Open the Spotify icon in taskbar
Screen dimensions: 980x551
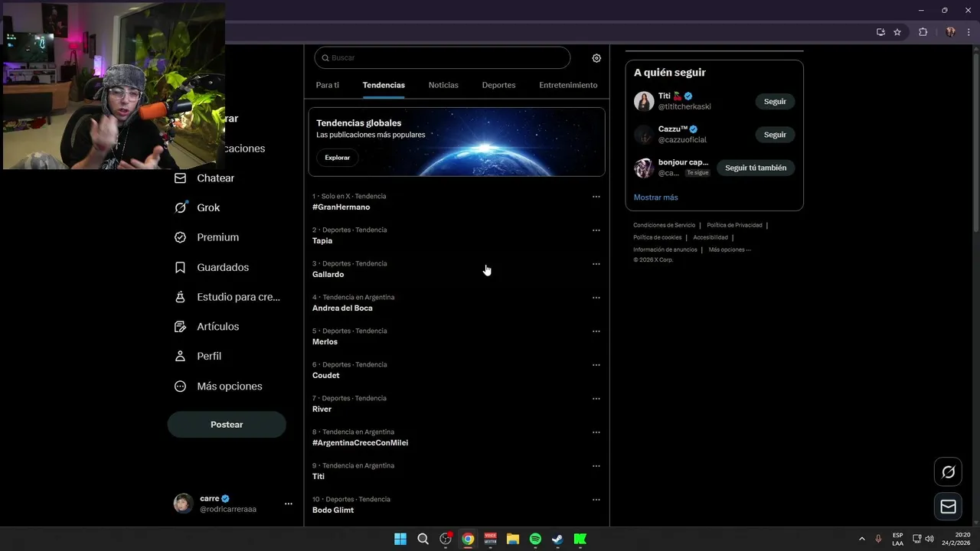coord(535,539)
